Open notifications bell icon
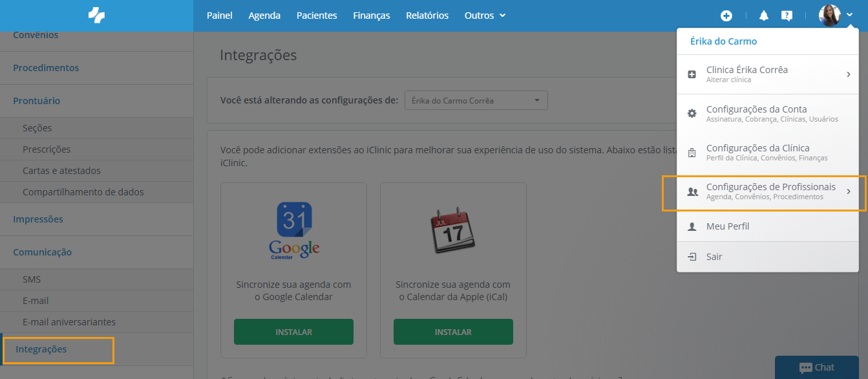This screenshot has height=379, width=868. click(x=763, y=16)
